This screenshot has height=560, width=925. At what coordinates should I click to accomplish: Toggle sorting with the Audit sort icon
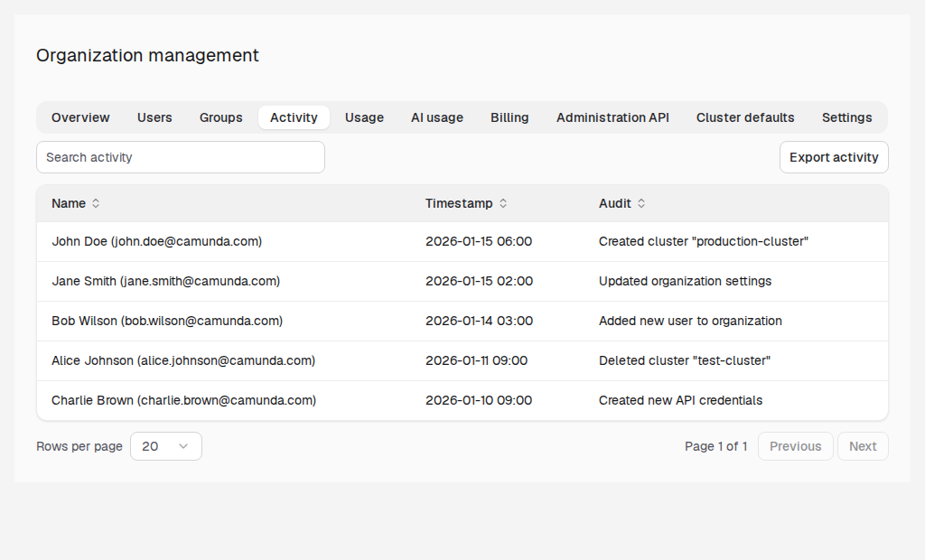pyautogui.click(x=641, y=203)
